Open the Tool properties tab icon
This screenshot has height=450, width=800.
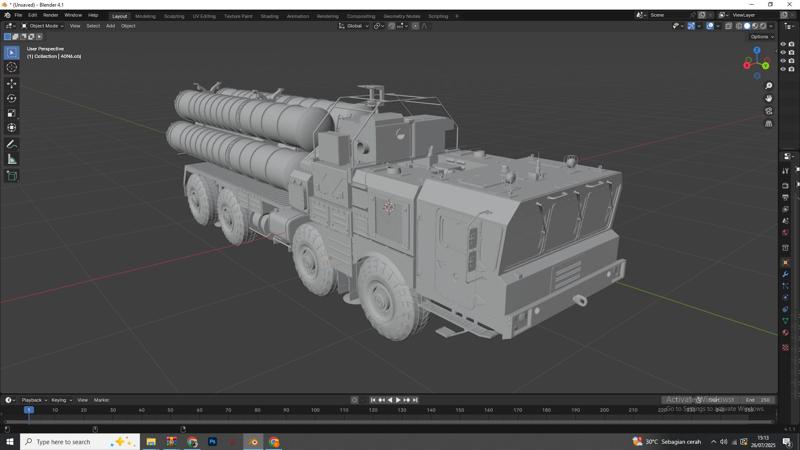786,171
